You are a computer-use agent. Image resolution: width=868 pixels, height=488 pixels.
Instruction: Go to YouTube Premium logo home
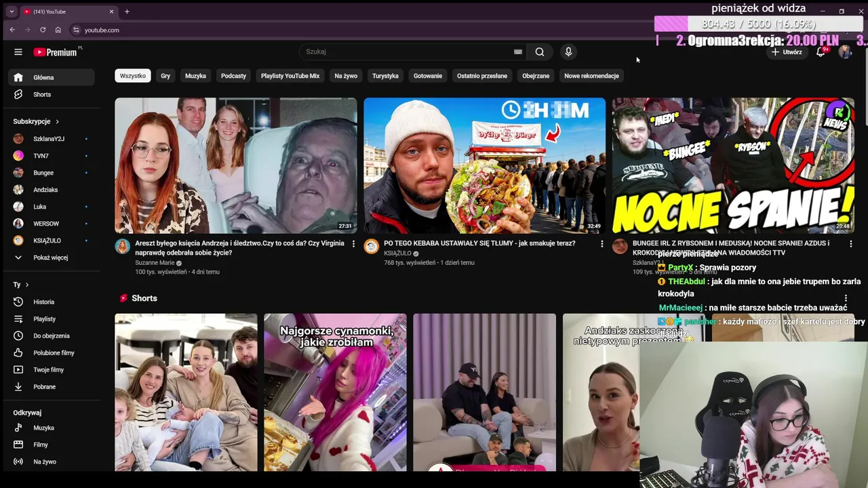point(56,52)
